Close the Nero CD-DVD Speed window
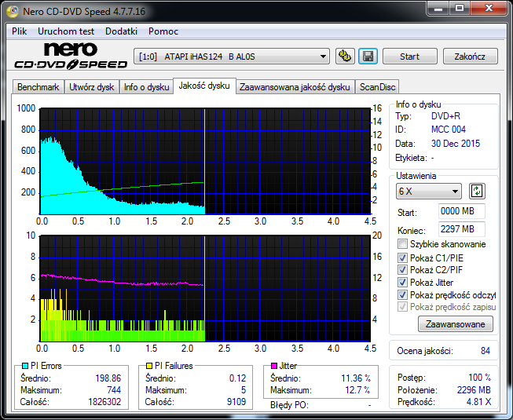 tap(489, 8)
